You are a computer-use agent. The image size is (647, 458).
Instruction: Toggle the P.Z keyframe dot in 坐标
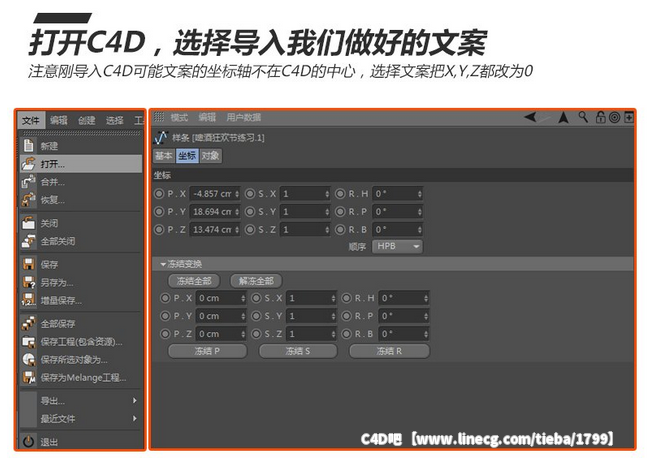point(159,229)
